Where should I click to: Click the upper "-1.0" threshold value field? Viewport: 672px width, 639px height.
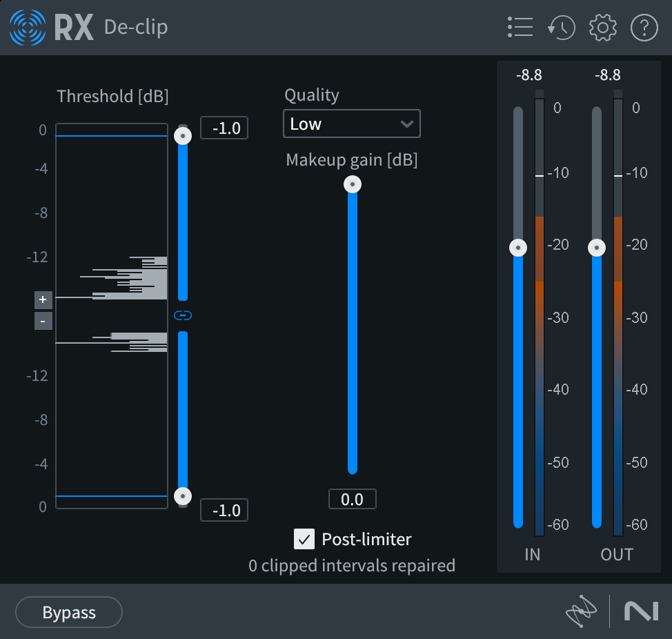point(224,128)
